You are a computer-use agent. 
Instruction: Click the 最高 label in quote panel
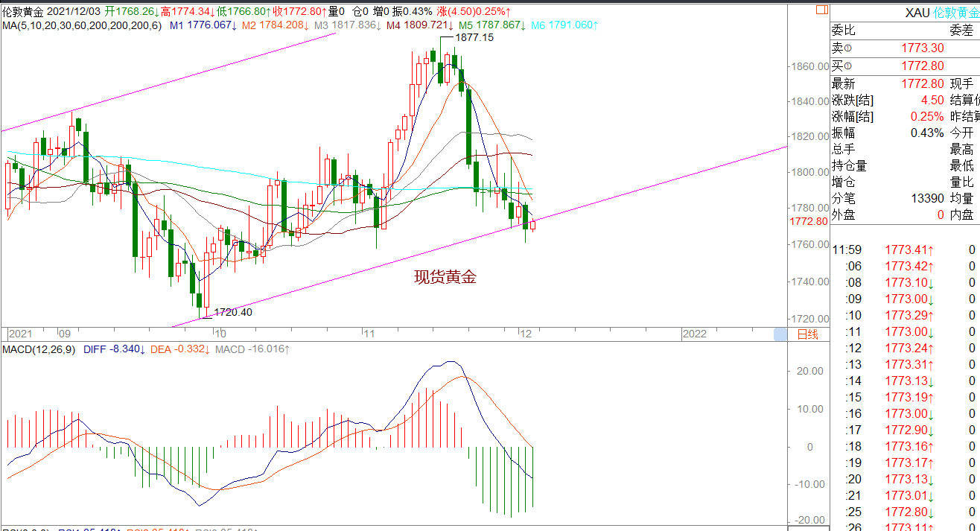(962, 149)
